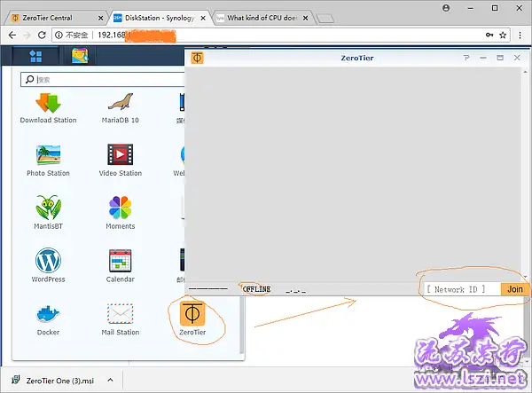Bookmark this page with star
Viewport: 532px width, 393px height.
503,35
